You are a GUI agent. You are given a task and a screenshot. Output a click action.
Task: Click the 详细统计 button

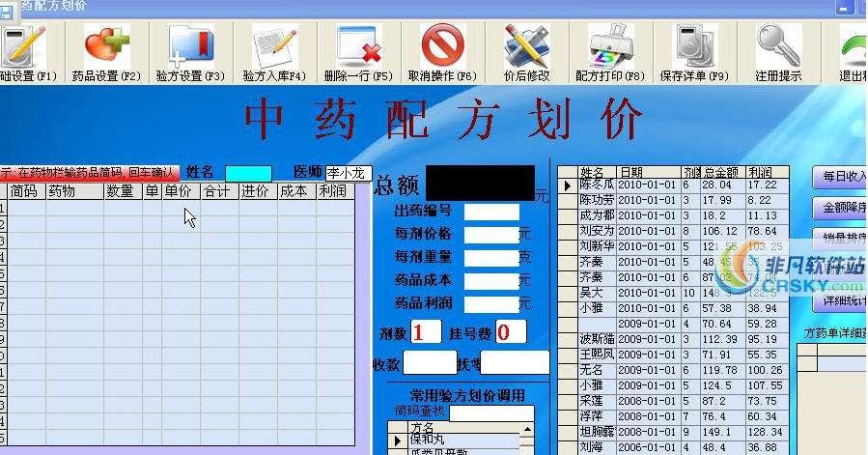click(x=840, y=301)
